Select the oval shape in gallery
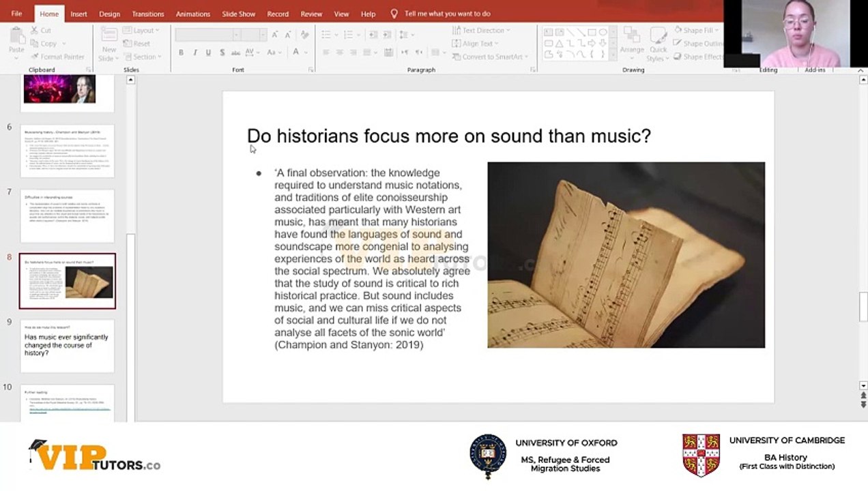 tap(603, 32)
